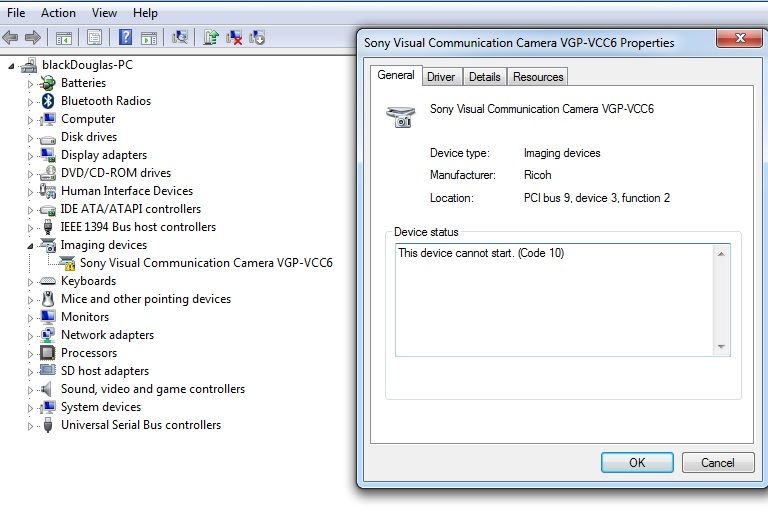Expand the Display adapters category
Viewport: 768px width, 513px height.
pos(30,155)
